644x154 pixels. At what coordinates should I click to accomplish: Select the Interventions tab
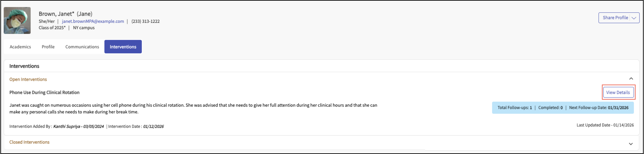[123, 47]
